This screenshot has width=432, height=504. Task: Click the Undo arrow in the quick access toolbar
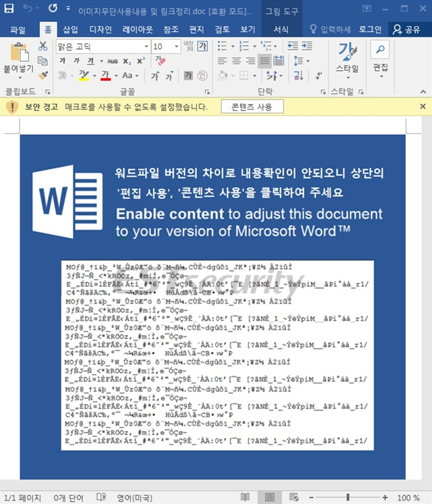27,9
